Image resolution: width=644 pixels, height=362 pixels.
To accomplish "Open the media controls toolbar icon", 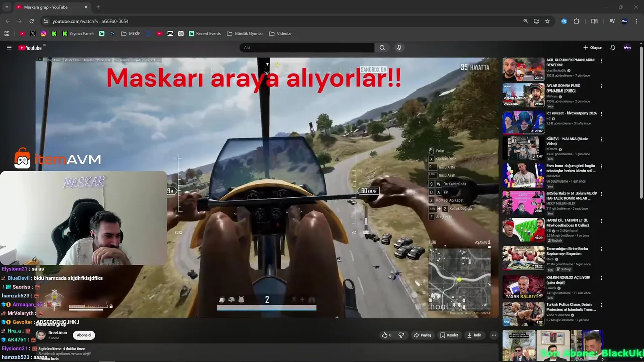I will [612, 21].
